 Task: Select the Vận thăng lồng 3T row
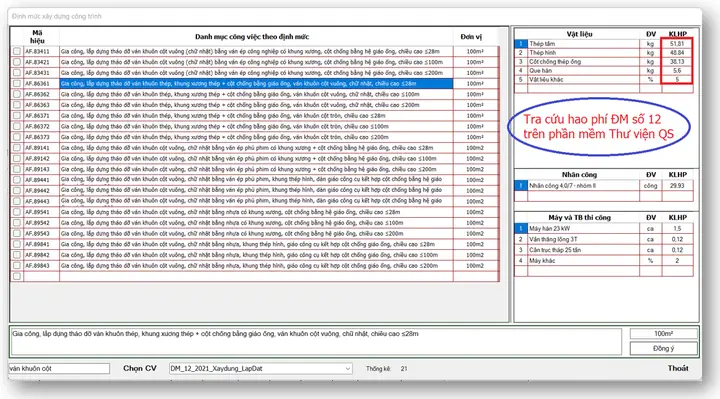[x=603, y=239]
